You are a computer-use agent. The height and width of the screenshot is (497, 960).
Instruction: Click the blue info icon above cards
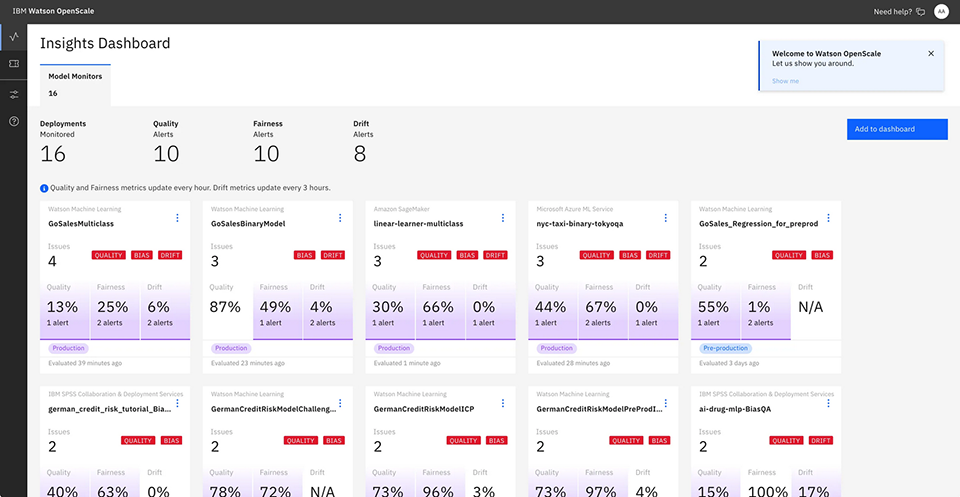(44, 188)
